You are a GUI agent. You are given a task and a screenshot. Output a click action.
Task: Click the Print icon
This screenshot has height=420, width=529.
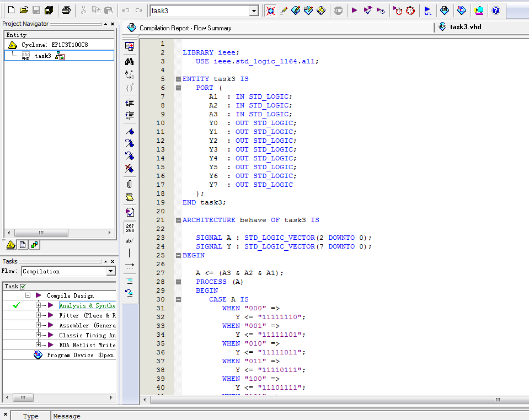pos(66,10)
